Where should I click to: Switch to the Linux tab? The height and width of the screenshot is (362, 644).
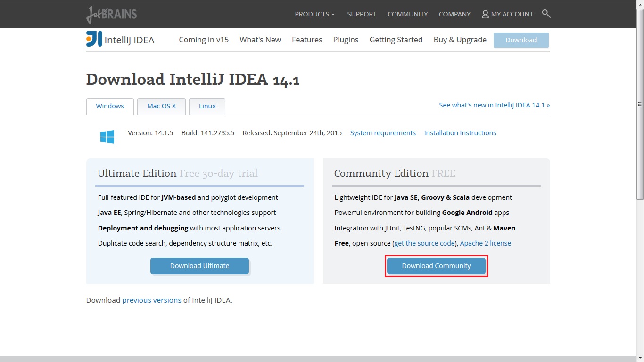coord(207,106)
